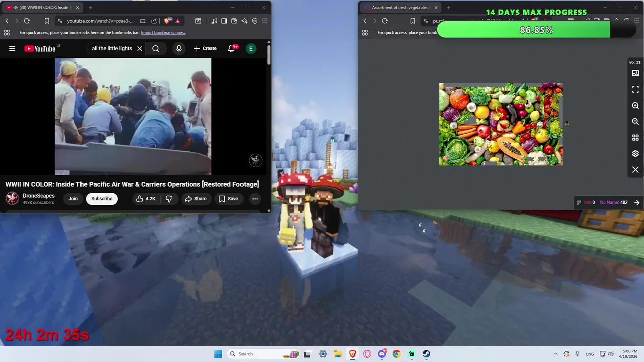Screen dimensions: 644x362
Task: Go to the YouTube home logo
Action: pos(40,49)
